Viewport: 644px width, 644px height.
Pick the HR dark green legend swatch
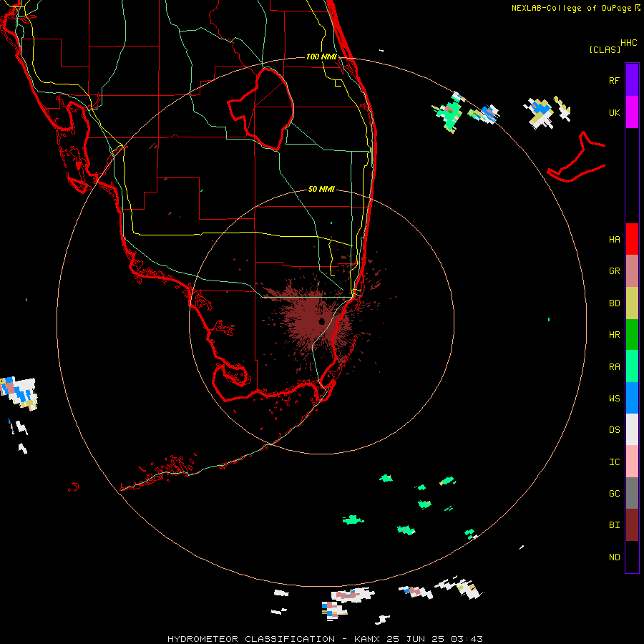(x=632, y=335)
